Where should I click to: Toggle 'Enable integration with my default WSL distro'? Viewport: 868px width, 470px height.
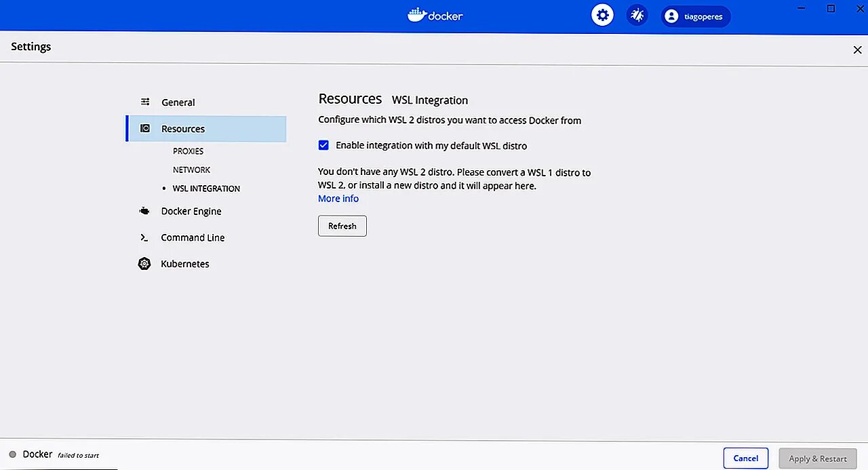point(323,145)
